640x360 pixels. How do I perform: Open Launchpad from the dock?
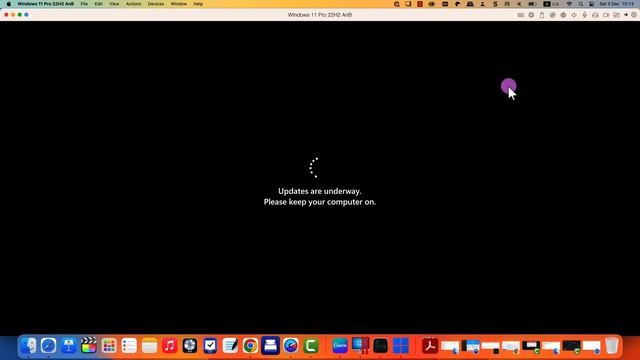coord(109,346)
